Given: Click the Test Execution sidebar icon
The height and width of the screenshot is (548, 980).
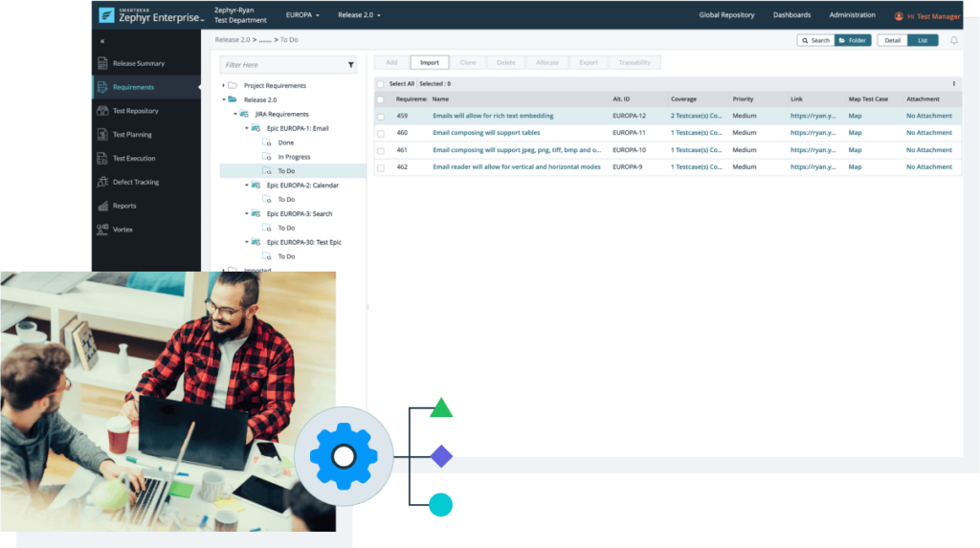Looking at the screenshot, I should pos(102,158).
